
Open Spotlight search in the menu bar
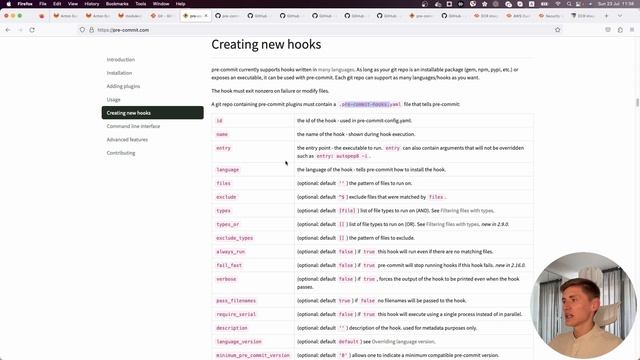pyautogui.click(x=569, y=4)
